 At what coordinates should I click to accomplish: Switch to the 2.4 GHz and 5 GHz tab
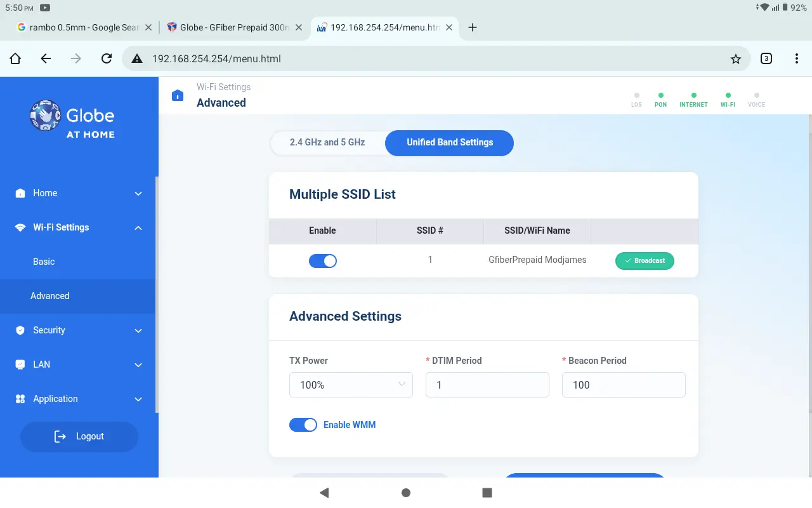(327, 142)
